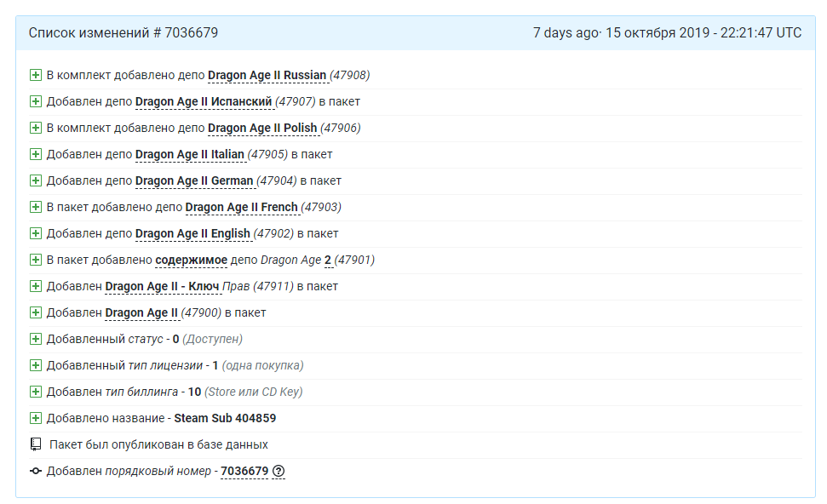Click plus icon beside тип лицензии row
Viewport: 827px width, 504px height.
point(35,365)
